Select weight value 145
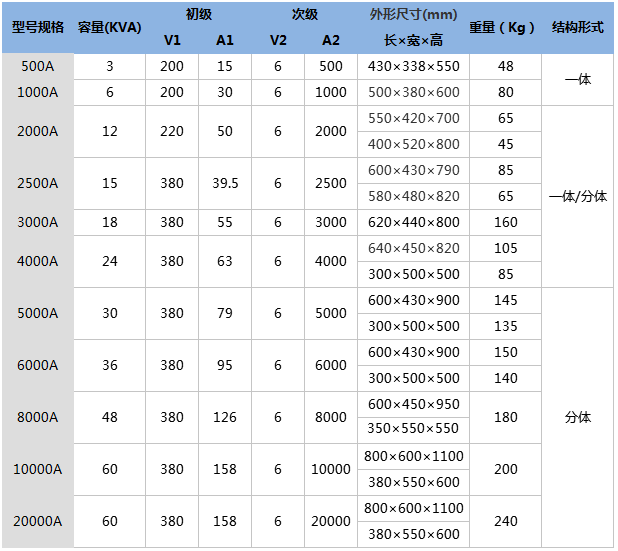The height and width of the screenshot is (551, 618). [506, 300]
